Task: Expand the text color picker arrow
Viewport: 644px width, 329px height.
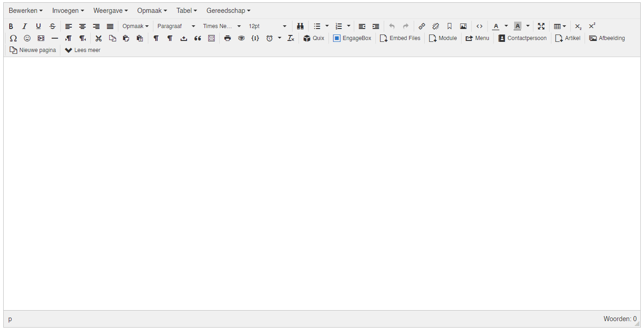Action: click(x=506, y=26)
